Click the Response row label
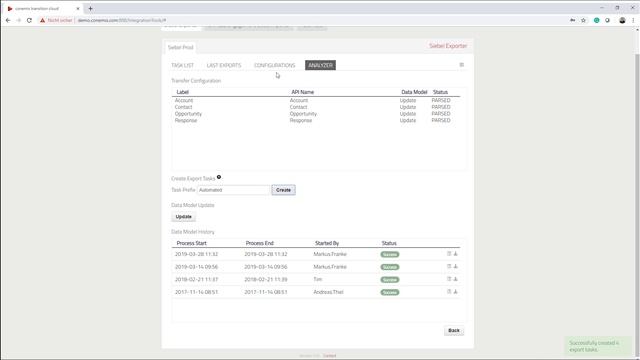Image resolution: width=640 pixels, height=360 pixels. coord(186,120)
